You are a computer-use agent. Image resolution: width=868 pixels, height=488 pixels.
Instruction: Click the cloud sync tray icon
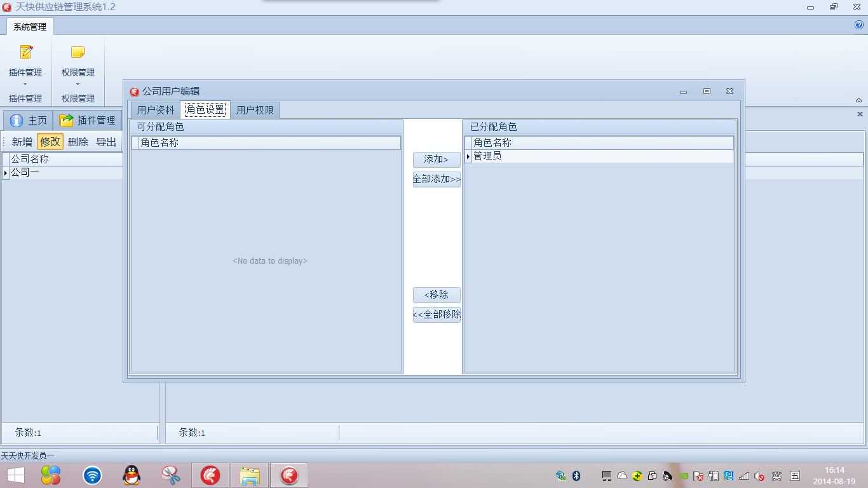point(622,475)
